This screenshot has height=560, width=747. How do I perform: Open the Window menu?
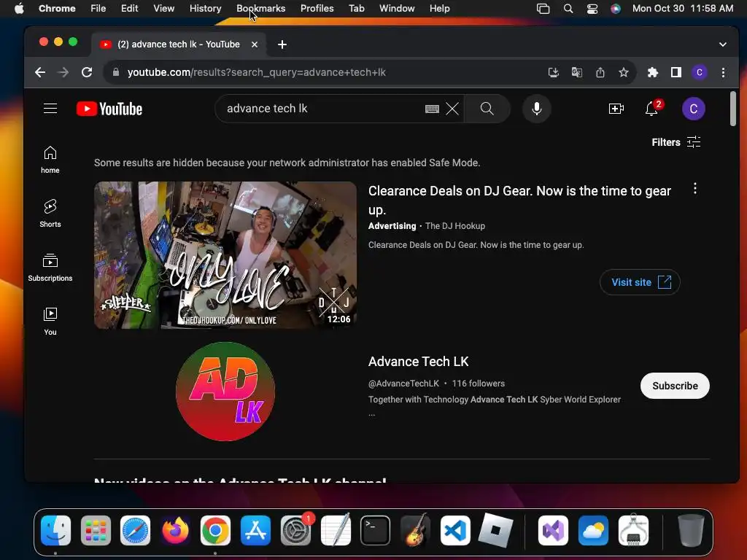tap(397, 9)
